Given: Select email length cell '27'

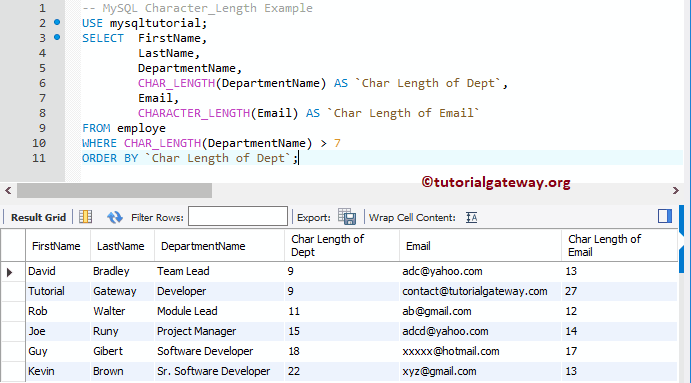Looking at the screenshot, I should pyautogui.click(x=619, y=291).
